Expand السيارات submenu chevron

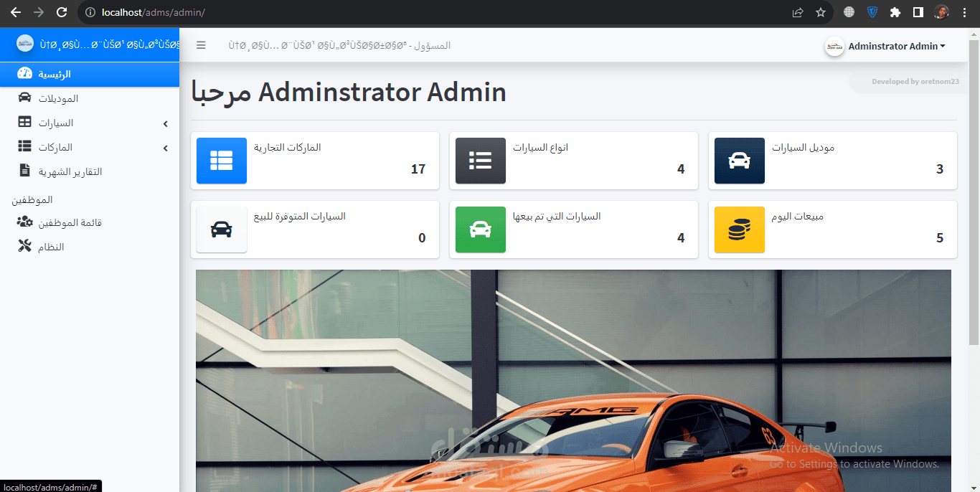[166, 123]
